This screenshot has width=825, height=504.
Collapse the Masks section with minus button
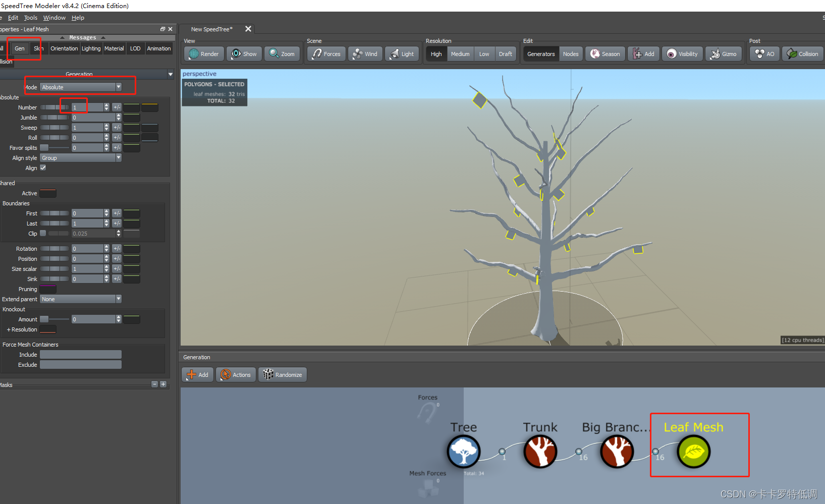click(155, 384)
